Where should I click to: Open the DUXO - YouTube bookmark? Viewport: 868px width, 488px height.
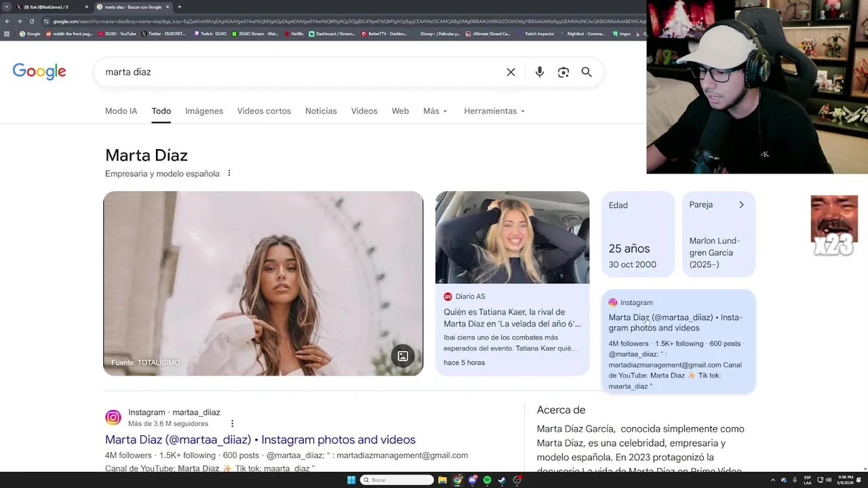(117, 33)
